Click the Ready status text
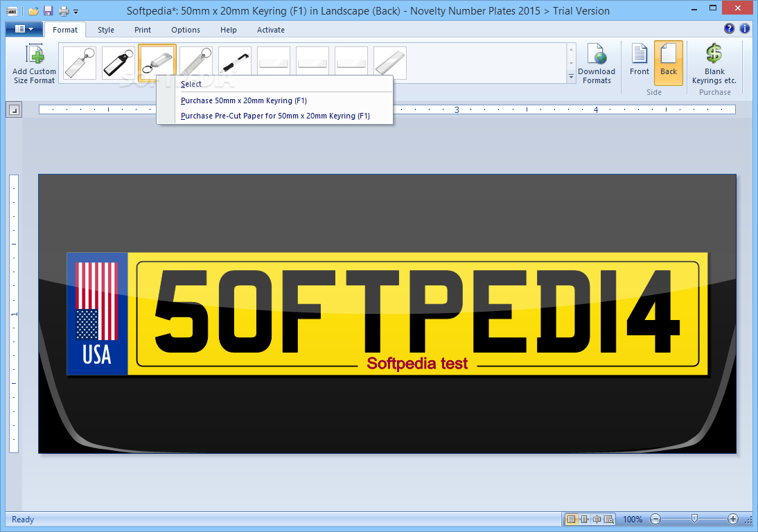Screen dimensions: 758x532 coord(23,520)
